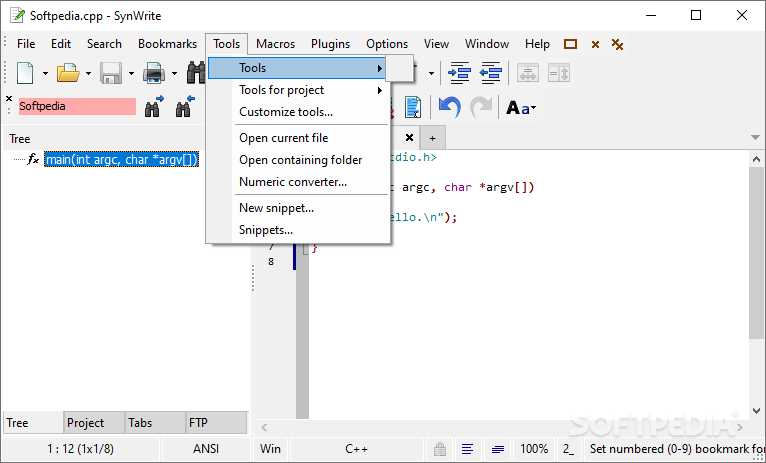Create a new file with the blank page icon
This screenshot has width=766, height=463.
25,73
